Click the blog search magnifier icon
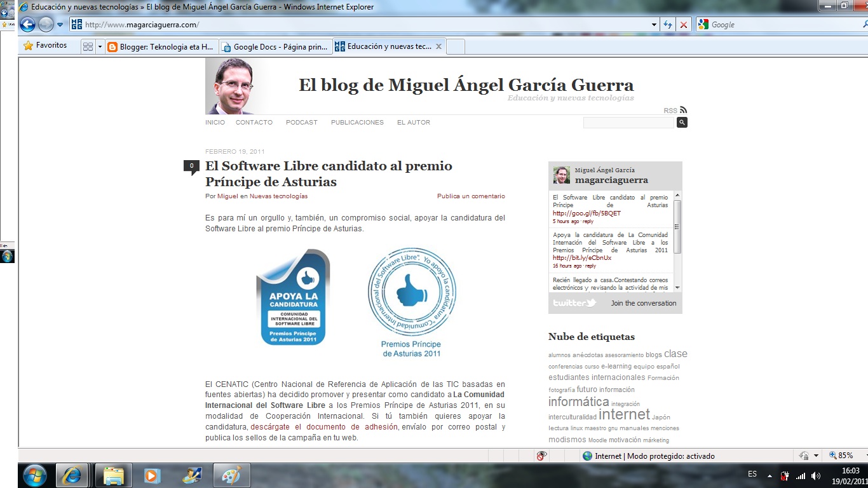Screen dimensions: 868x488 pyautogui.click(x=681, y=122)
